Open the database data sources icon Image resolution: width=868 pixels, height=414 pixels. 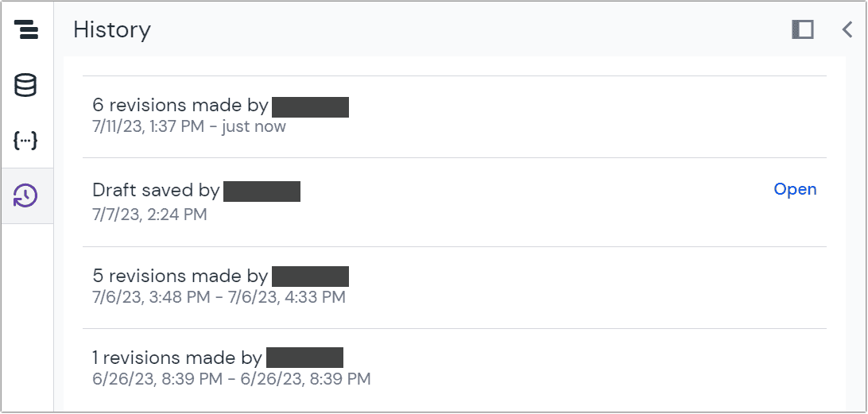tap(26, 85)
